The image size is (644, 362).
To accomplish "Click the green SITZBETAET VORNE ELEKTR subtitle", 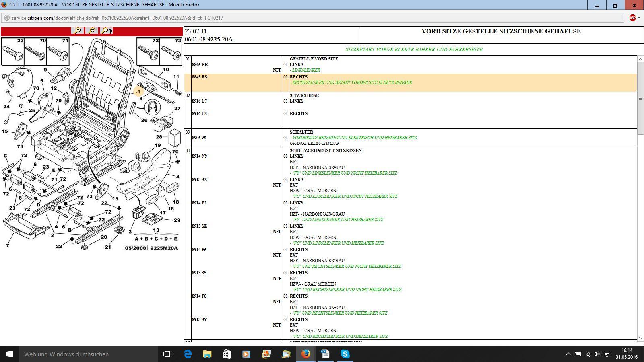I will pyautogui.click(x=414, y=50).
